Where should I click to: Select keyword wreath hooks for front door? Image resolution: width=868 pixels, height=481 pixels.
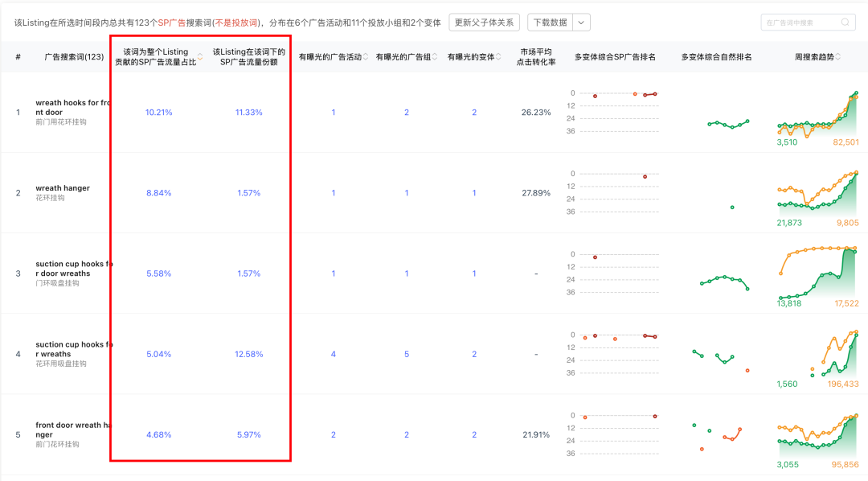point(68,107)
